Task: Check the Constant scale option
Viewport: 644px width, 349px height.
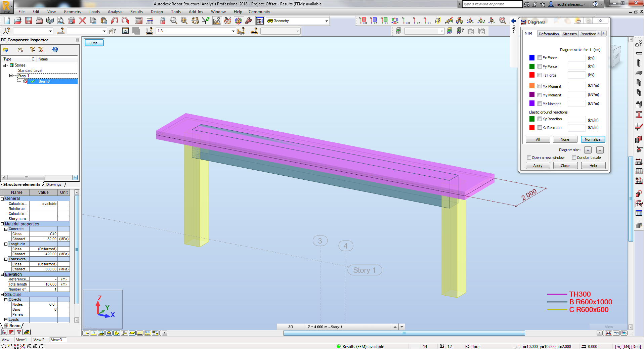Action: (x=574, y=158)
